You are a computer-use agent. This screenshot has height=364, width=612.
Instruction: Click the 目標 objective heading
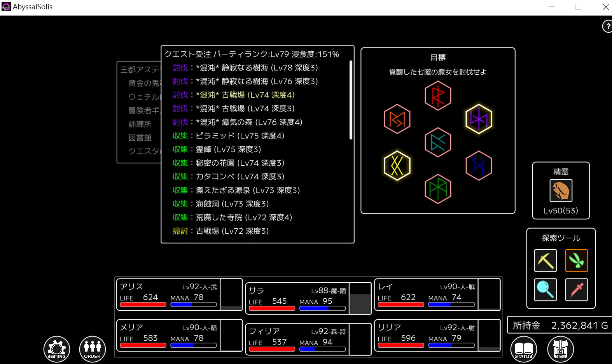438,58
